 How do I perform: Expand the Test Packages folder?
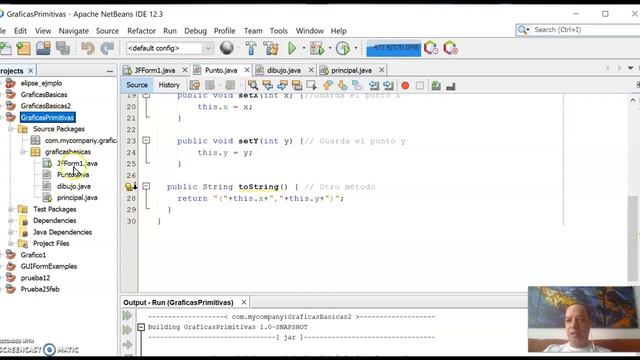(11, 209)
